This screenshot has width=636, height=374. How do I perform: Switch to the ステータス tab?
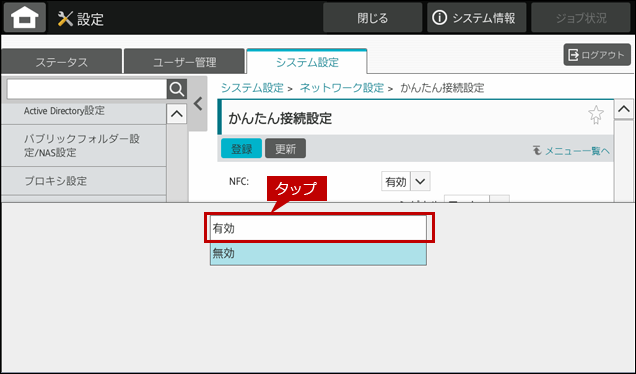(62, 62)
